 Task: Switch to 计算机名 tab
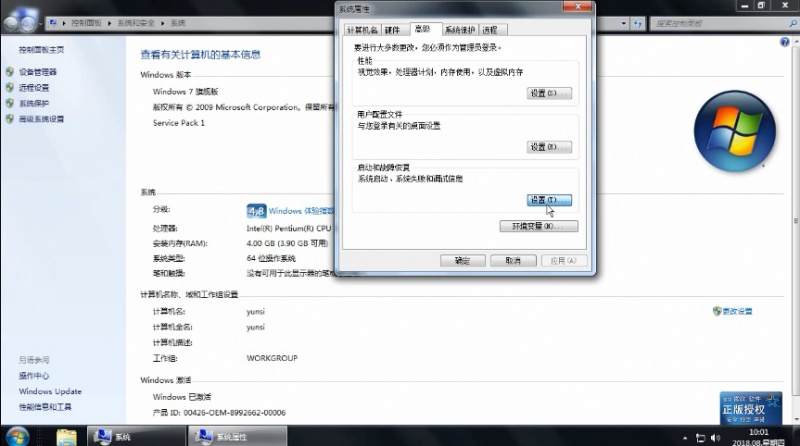(x=362, y=30)
